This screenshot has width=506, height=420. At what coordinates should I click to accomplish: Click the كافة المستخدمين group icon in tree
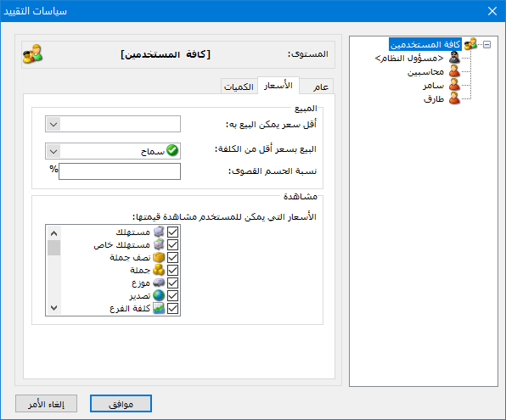[x=470, y=44]
